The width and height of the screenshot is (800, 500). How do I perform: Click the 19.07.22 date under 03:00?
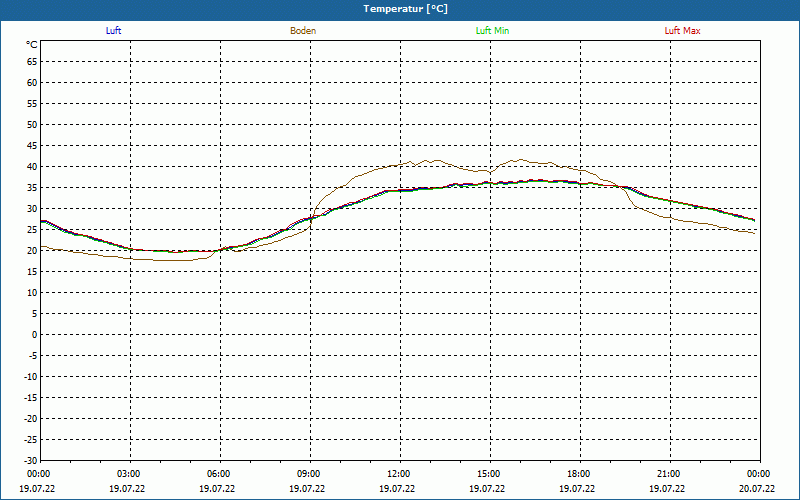point(127,488)
